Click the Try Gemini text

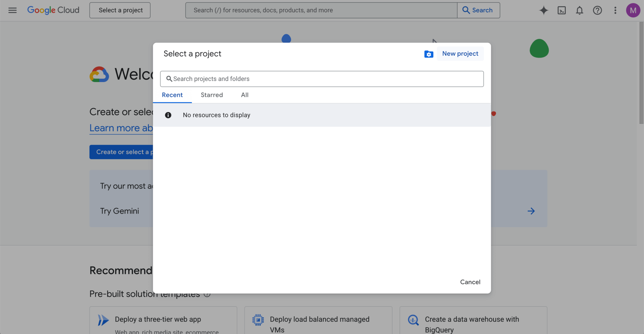coord(119,211)
